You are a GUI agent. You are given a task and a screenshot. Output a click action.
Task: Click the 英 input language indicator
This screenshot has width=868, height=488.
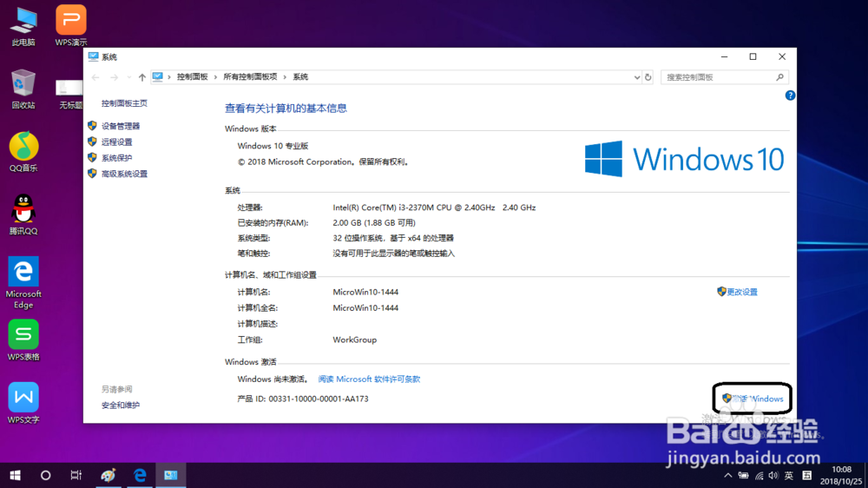point(789,475)
